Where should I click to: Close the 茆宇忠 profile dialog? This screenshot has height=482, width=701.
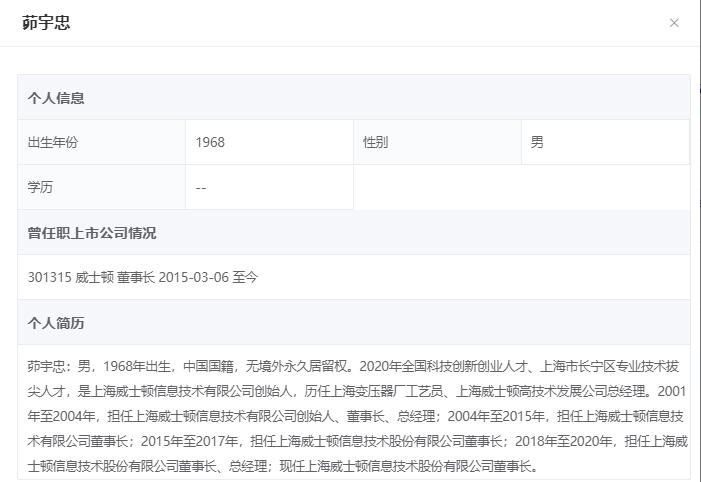[x=674, y=23]
